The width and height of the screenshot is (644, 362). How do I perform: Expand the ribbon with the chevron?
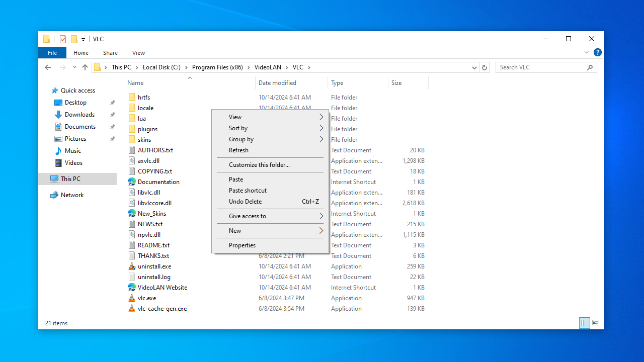[x=586, y=52]
